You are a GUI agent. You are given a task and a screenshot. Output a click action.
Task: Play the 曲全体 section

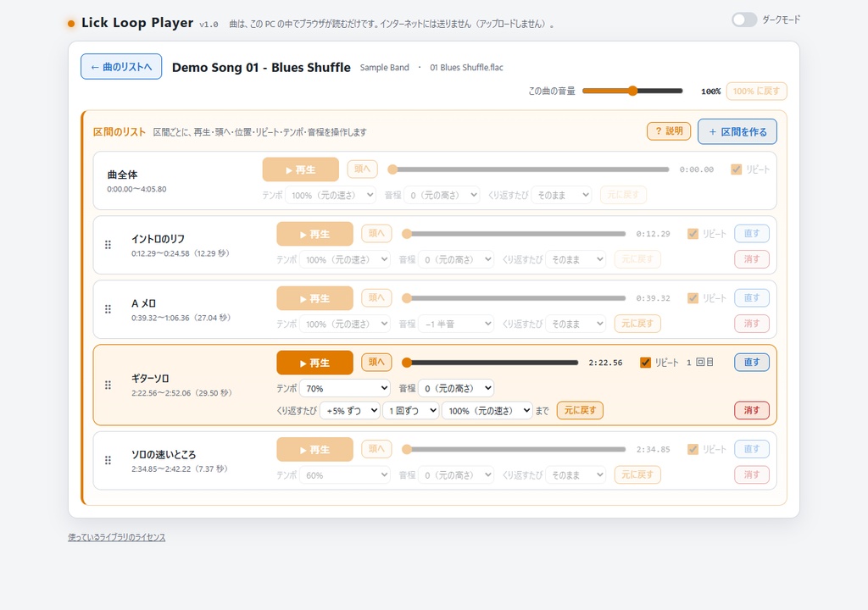[x=301, y=169]
